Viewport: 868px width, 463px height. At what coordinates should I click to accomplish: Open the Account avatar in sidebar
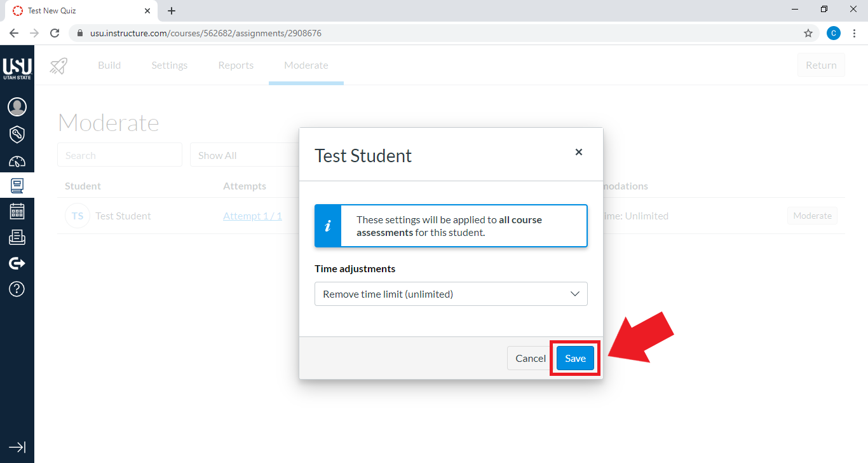[17, 107]
